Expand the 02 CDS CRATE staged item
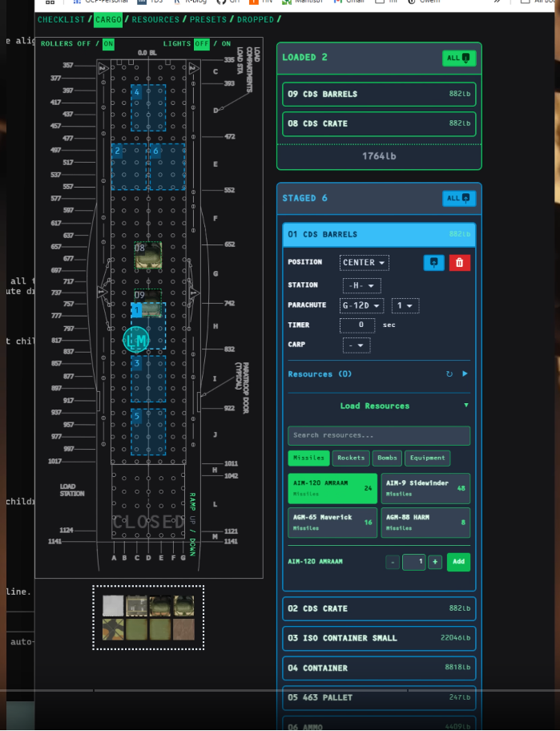560x731 pixels. click(379, 608)
